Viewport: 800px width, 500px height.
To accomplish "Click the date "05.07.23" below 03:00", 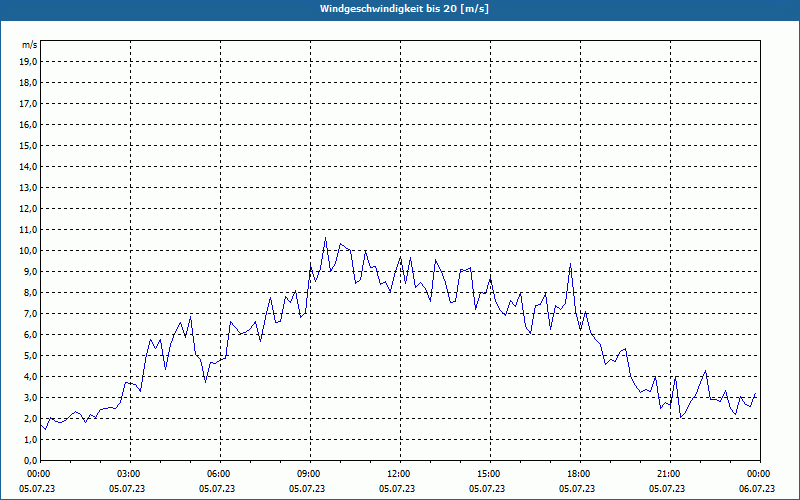I will pos(127,489).
